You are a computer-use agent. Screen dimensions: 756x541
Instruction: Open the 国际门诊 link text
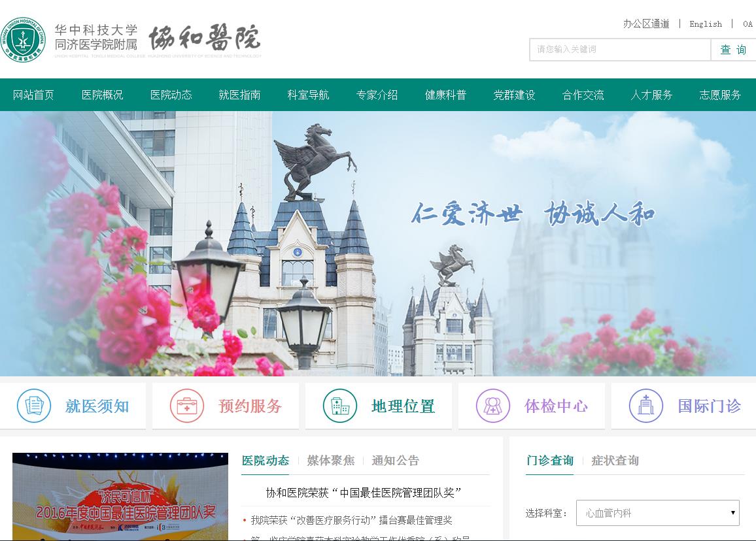[709, 406]
